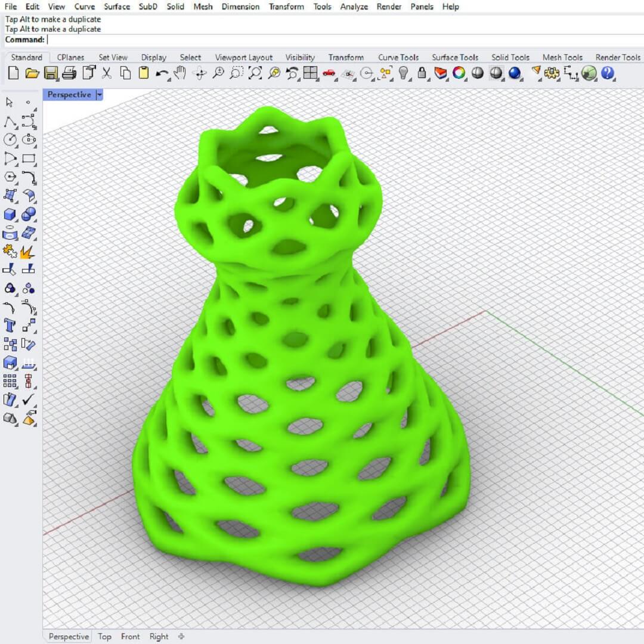Click the New file icon

[x=13, y=73]
